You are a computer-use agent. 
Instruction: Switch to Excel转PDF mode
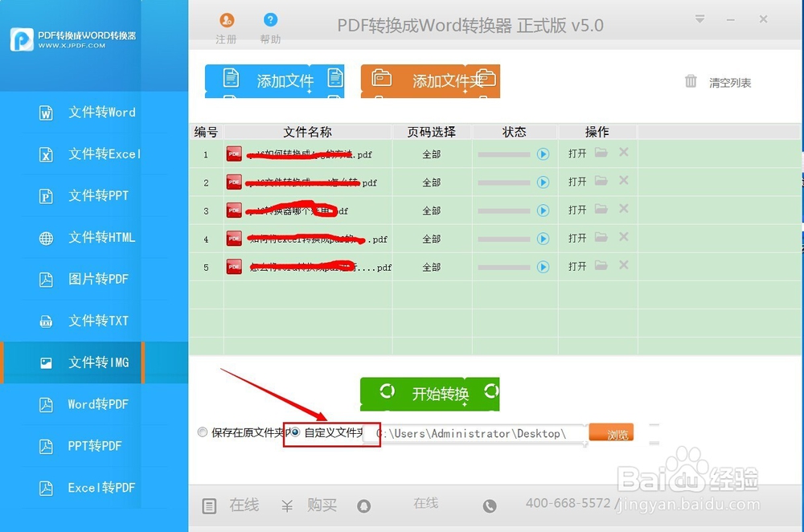pos(94,488)
